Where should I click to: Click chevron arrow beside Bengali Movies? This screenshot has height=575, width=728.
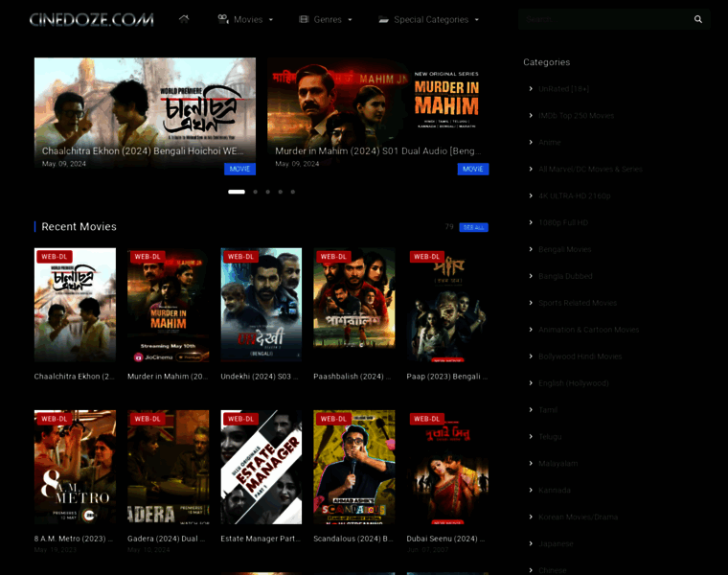(x=531, y=249)
